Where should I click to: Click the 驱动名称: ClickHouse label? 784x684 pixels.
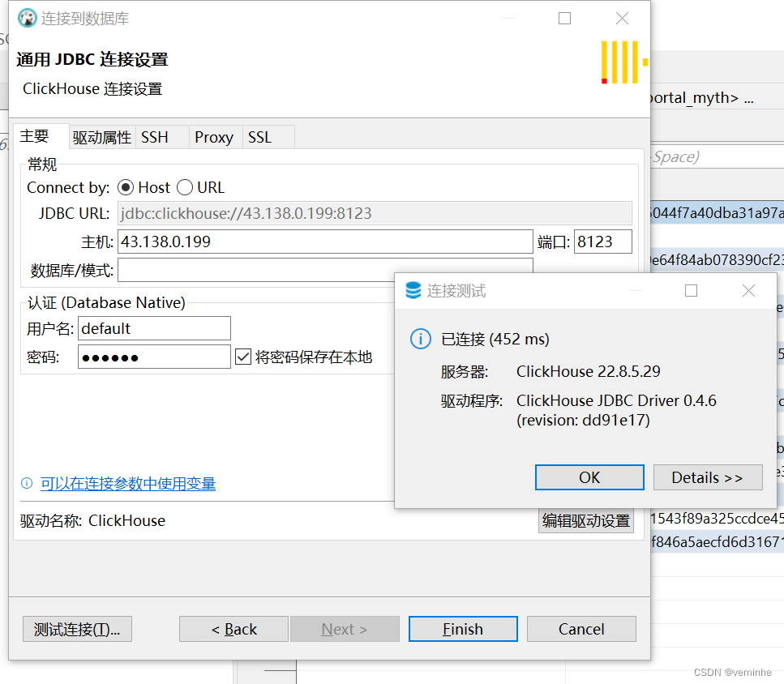tap(92, 520)
